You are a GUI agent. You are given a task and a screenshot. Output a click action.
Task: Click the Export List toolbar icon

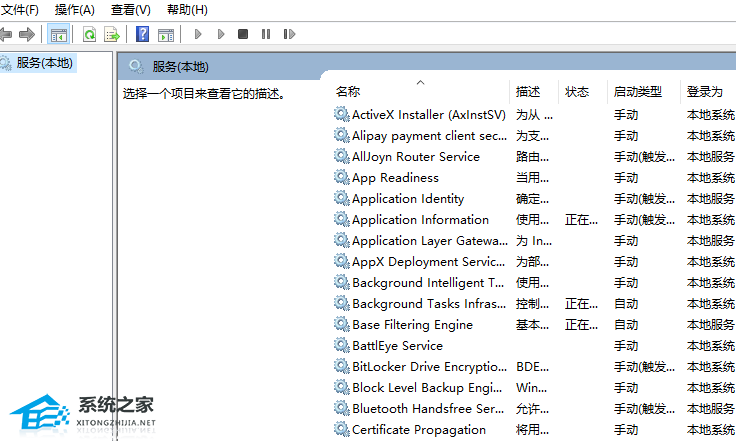112,35
